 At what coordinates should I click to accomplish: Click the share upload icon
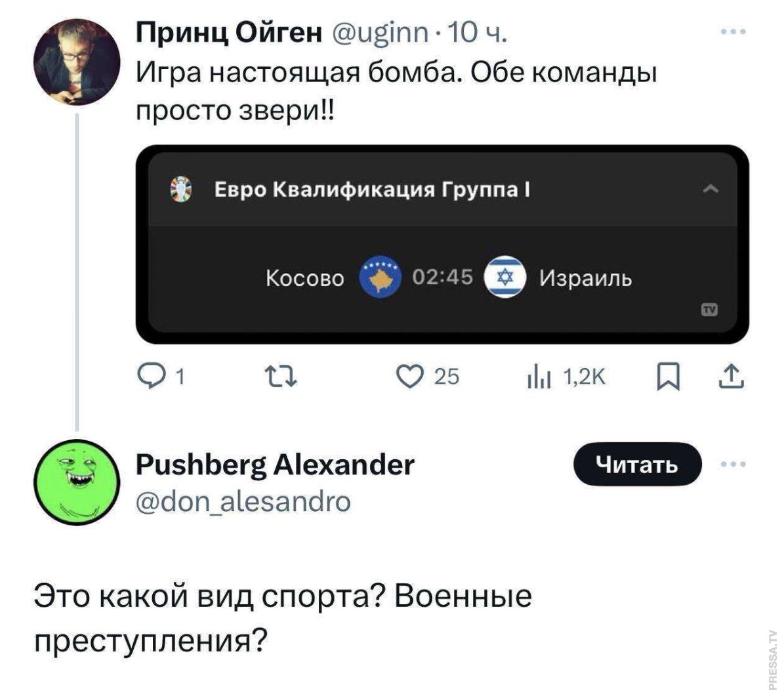tap(731, 376)
